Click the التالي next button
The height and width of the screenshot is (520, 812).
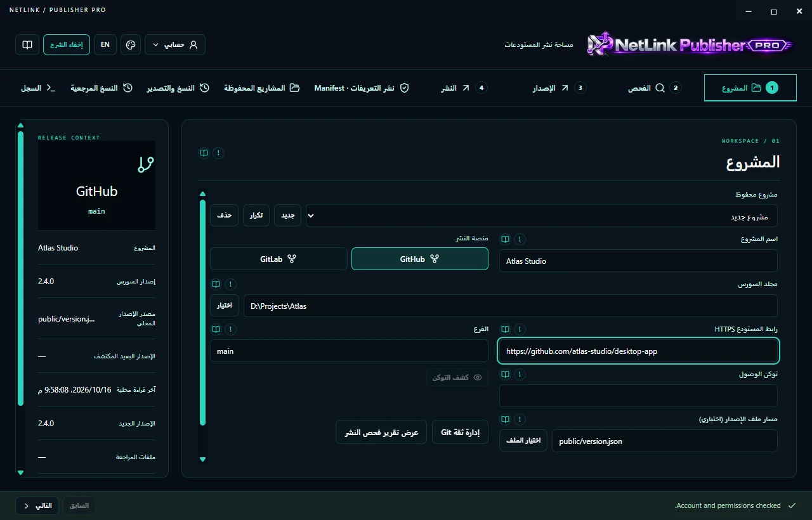point(37,505)
